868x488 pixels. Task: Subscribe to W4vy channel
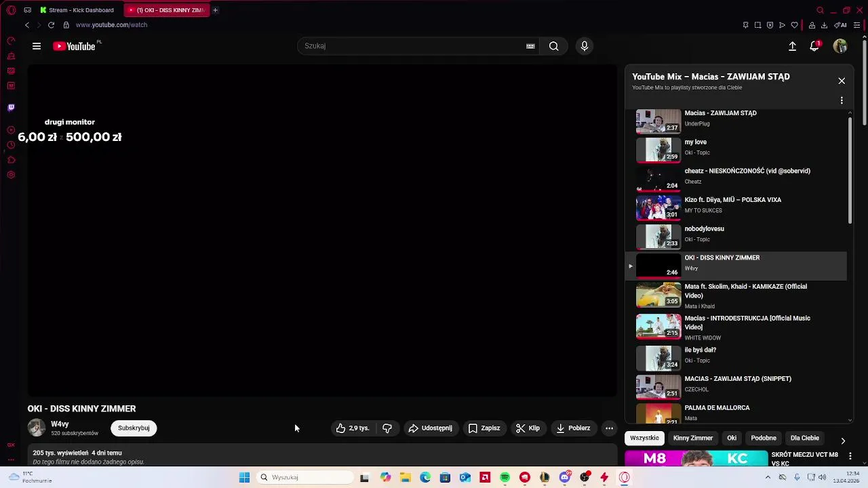(x=134, y=428)
